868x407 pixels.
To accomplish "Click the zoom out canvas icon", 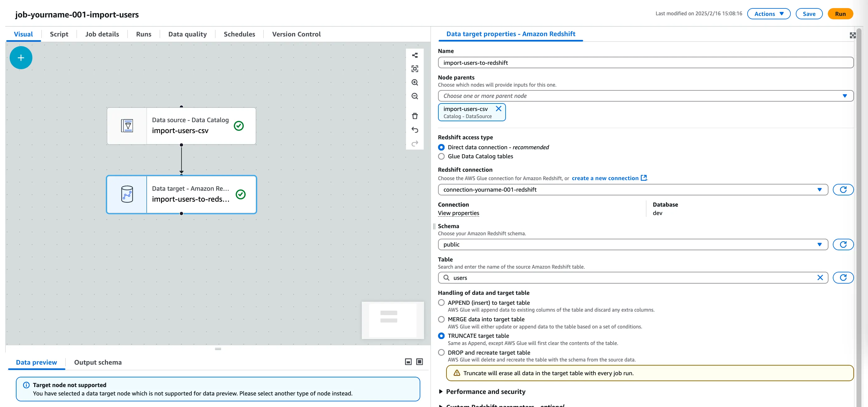I will tap(414, 96).
